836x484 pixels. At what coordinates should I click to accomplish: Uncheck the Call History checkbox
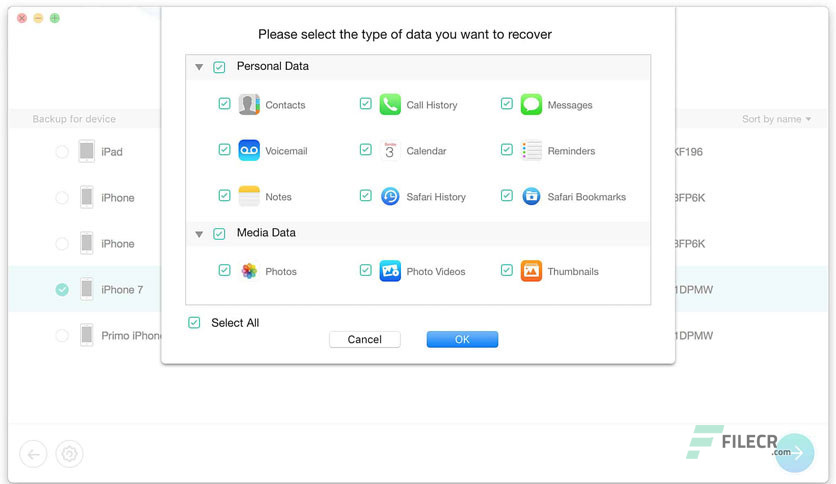pos(365,103)
